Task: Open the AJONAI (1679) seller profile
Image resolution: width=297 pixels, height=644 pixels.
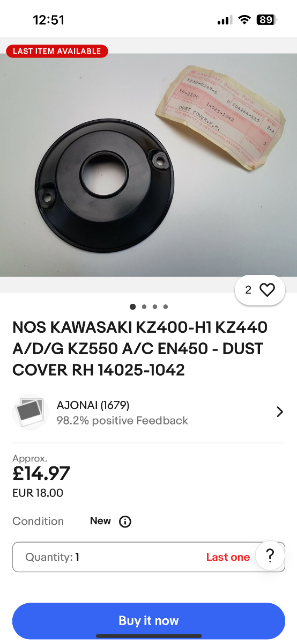Action: [93, 405]
